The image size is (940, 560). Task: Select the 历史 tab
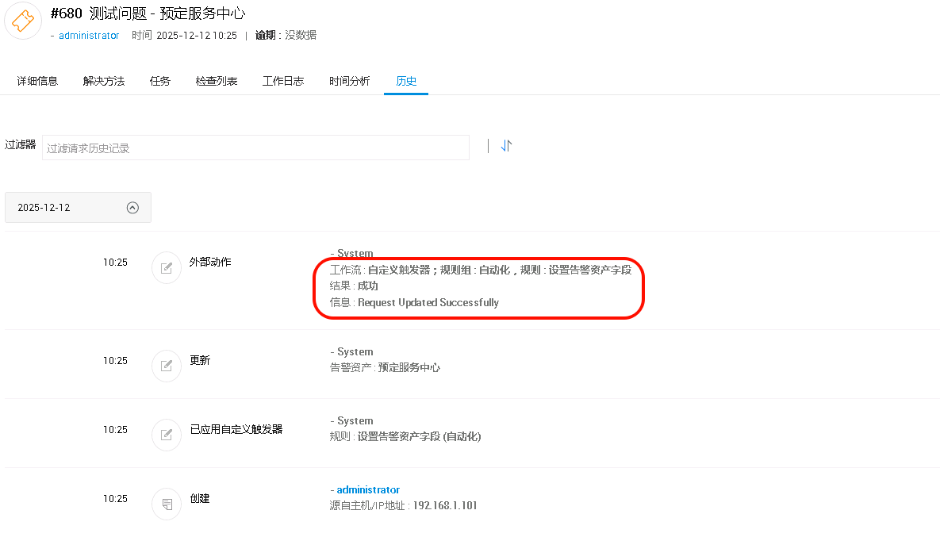click(406, 81)
